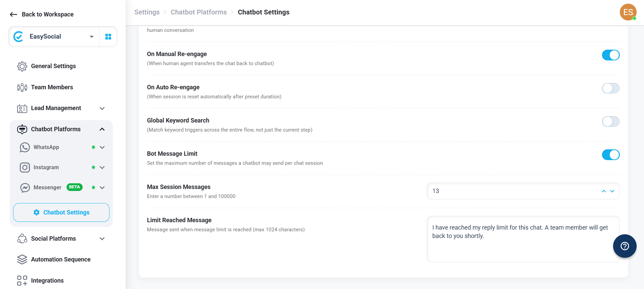Go to Settings breadcrumb

point(147,12)
